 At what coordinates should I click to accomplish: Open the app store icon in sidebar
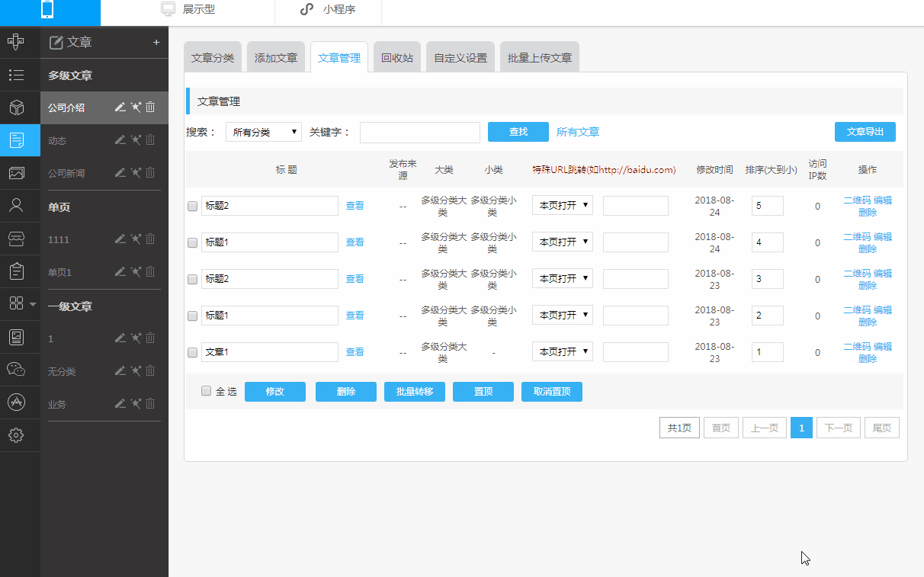16,402
